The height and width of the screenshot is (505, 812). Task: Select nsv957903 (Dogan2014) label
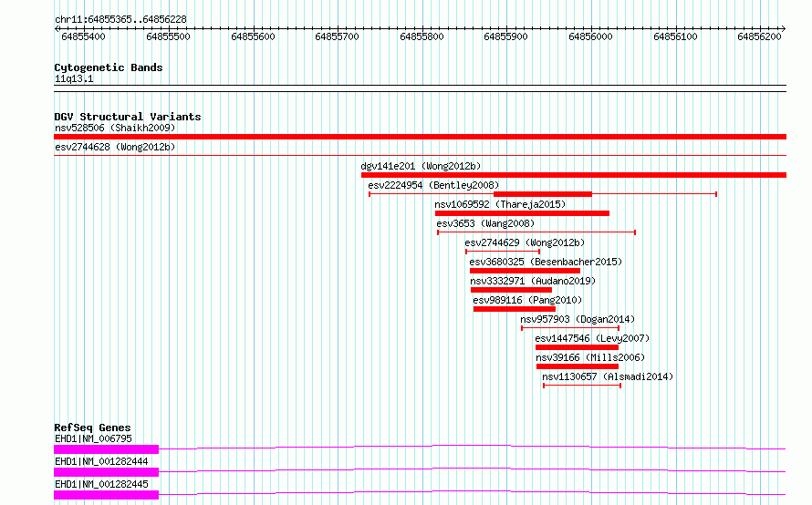578,319
